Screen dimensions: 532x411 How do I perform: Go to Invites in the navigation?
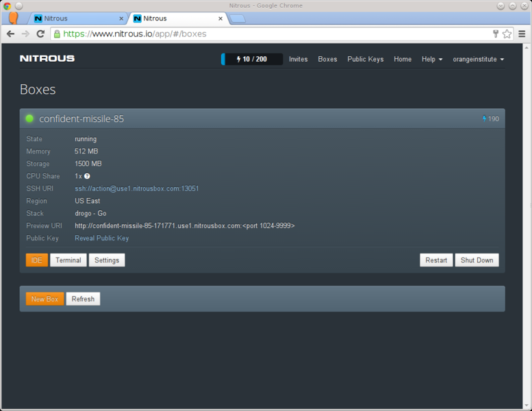coord(299,59)
